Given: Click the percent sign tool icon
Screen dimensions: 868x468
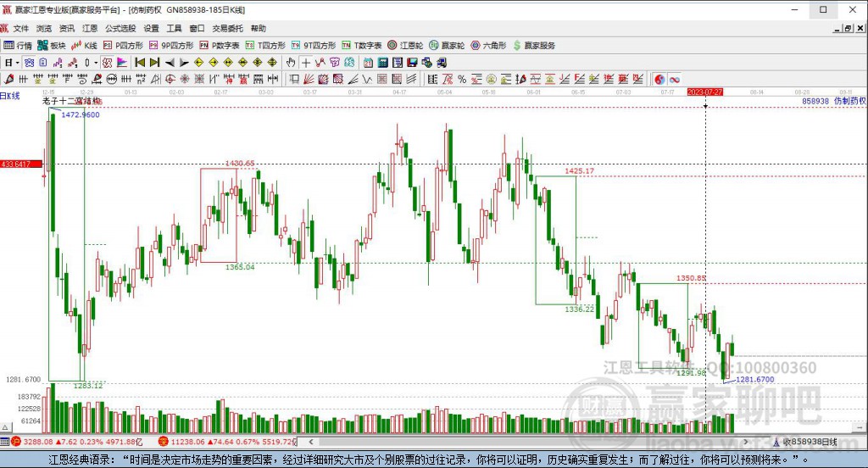Looking at the screenshot, I should click(462, 79).
